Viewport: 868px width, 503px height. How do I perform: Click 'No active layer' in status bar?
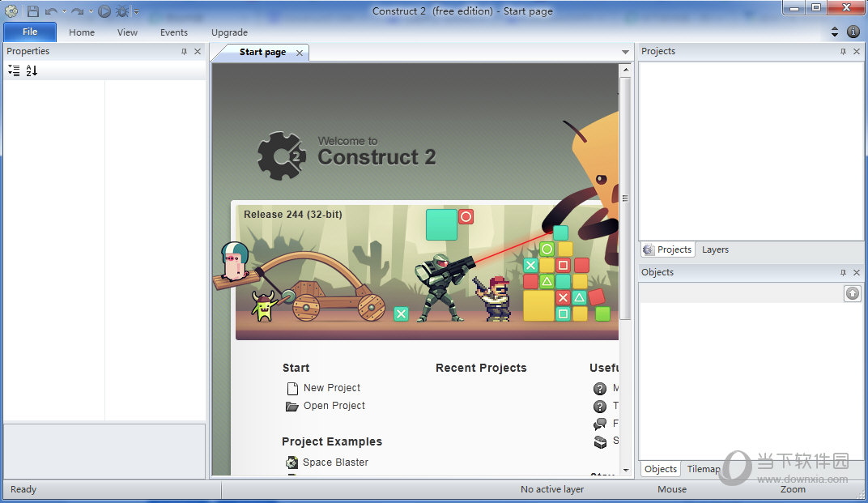(552, 489)
